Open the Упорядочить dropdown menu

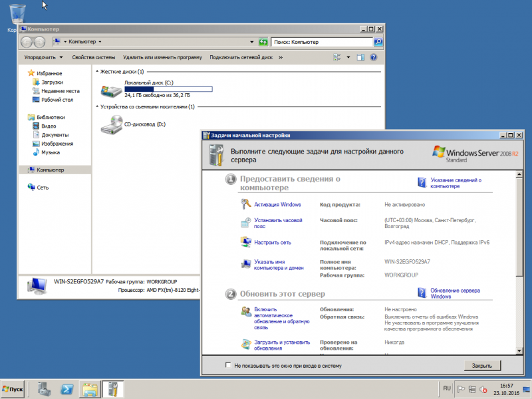point(43,57)
